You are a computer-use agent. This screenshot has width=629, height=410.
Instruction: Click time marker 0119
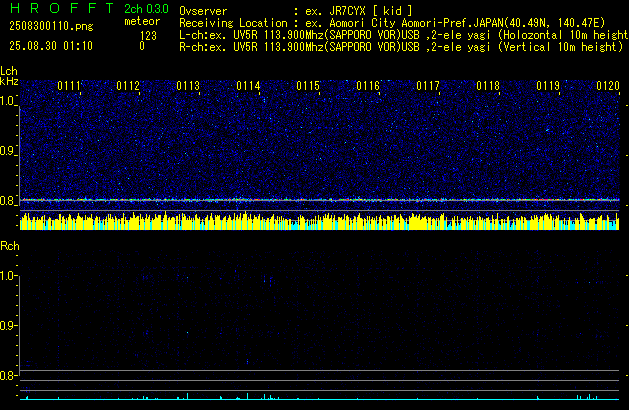point(548,86)
